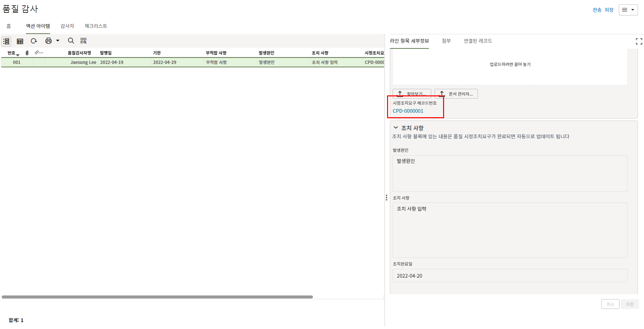Open the CPD-0000001 record link

click(x=408, y=111)
